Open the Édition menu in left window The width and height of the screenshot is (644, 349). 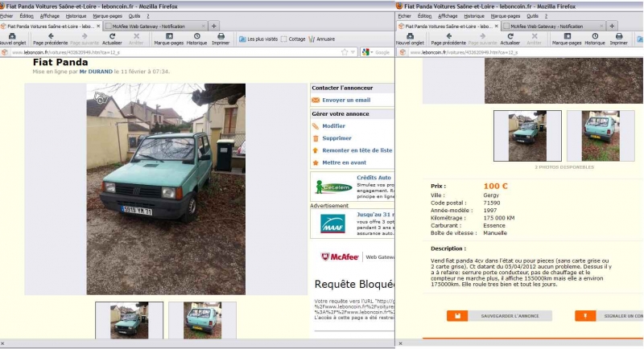click(x=27, y=16)
